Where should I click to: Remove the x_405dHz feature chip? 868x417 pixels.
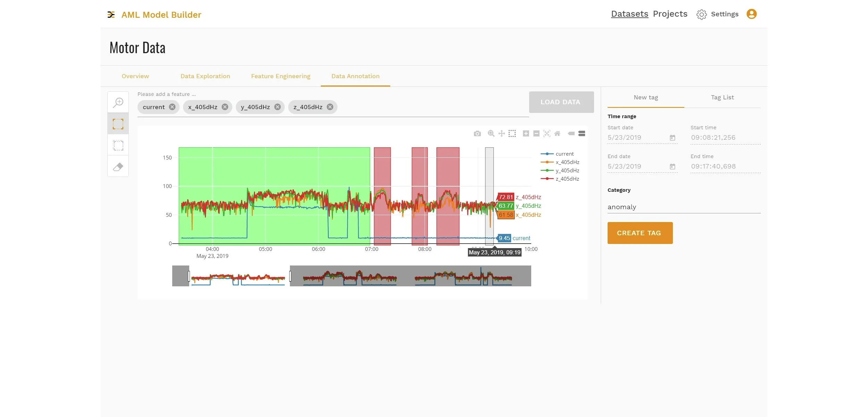pyautogui.click(x=225, y=107)
